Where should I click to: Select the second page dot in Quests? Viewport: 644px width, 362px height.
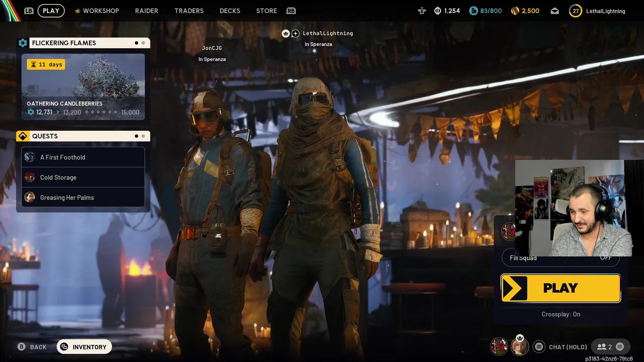click(x=143, y=136)
